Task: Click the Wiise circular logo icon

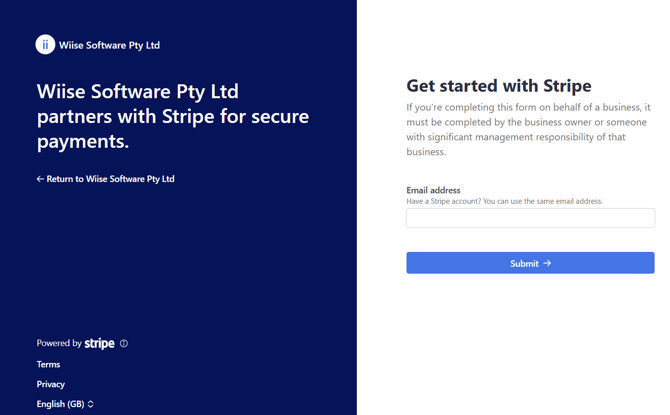Action: pos(45,44)
